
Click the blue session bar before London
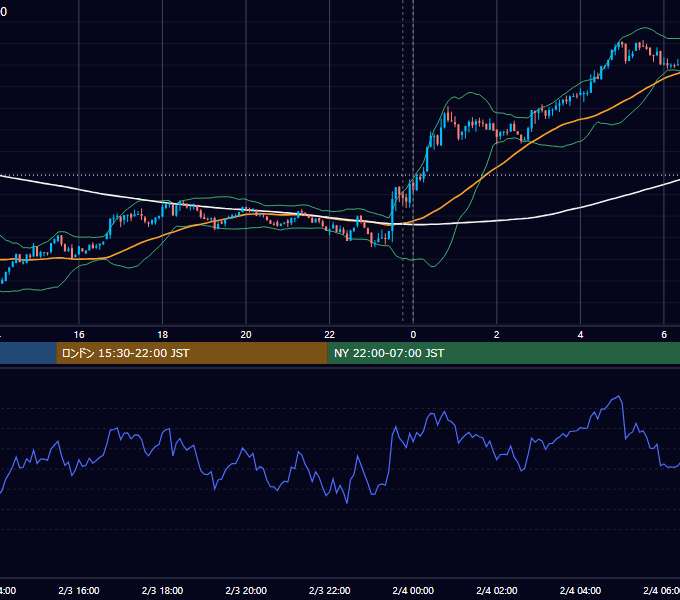pyautogui.click(x=28, y=353)
